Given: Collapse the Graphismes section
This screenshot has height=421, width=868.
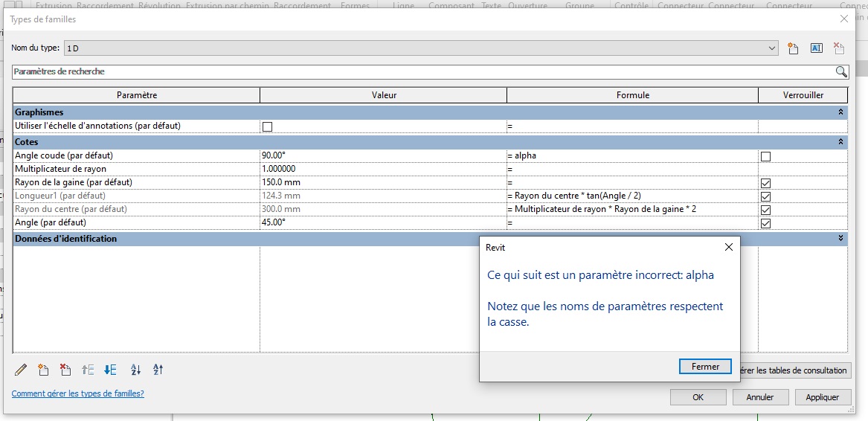Looking at the screenshot, I should click(840, 112).
